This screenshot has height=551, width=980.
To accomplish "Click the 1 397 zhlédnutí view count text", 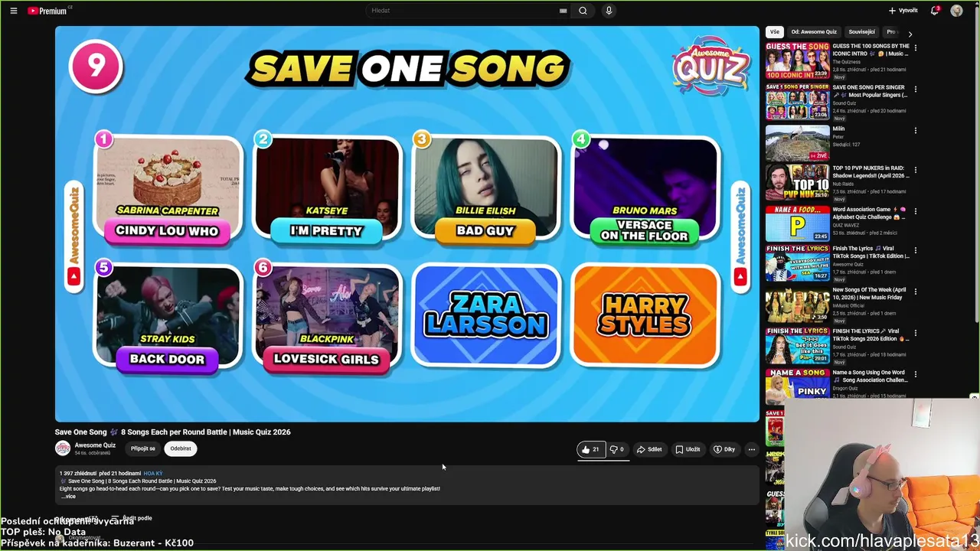I will click(x=77, y=474).
